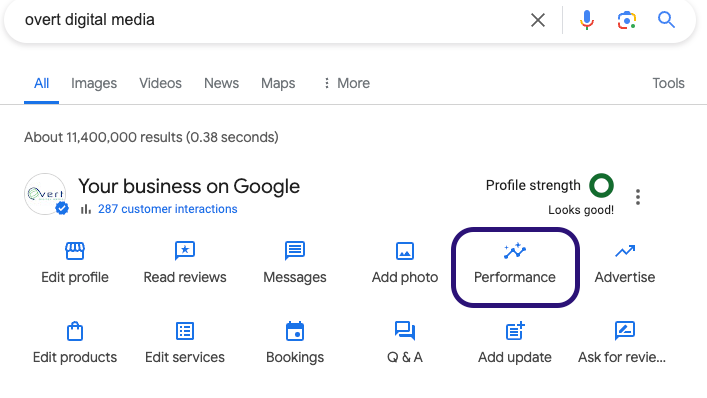Click the Add photo image icon
The image size is (707, 398).
click(x=405, y=251)
